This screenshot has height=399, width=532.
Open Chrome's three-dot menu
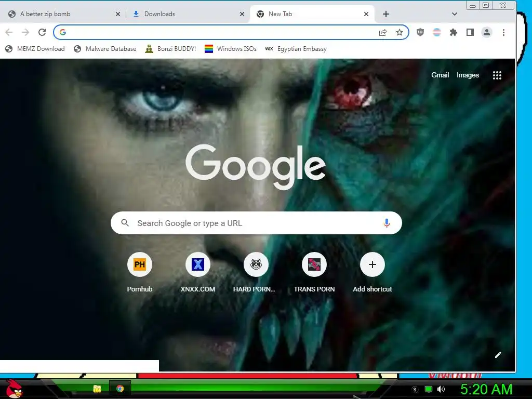point(503,32)
